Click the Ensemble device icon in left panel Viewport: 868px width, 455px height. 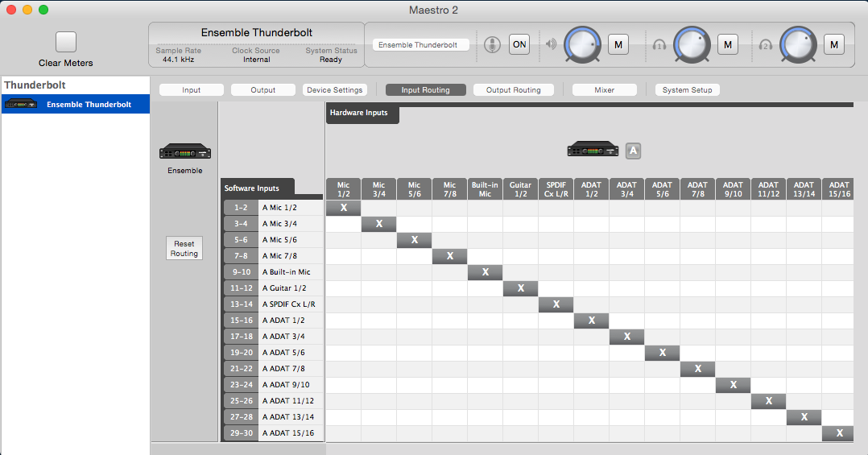(185, 151)
